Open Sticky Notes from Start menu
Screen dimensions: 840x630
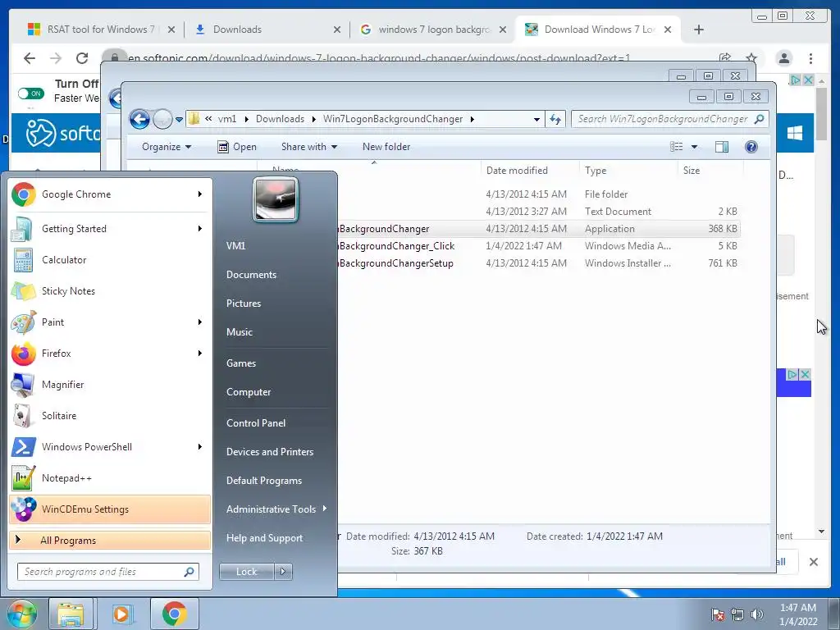point(110,291)
